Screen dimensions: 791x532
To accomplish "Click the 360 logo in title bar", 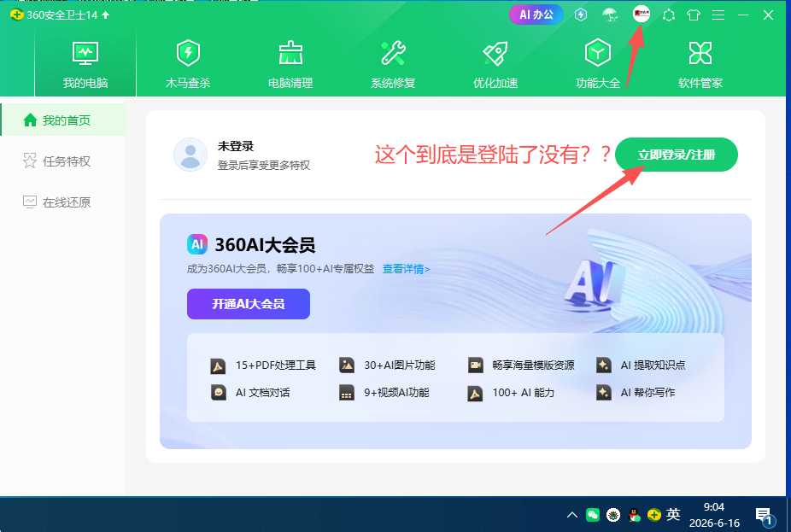I will (x=16, y=15).
